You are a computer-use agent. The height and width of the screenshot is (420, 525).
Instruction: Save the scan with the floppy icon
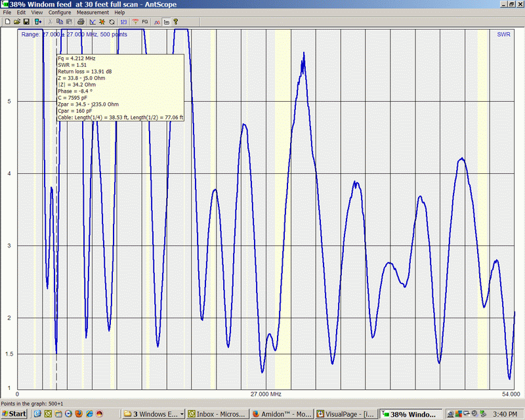pos(26,22)
